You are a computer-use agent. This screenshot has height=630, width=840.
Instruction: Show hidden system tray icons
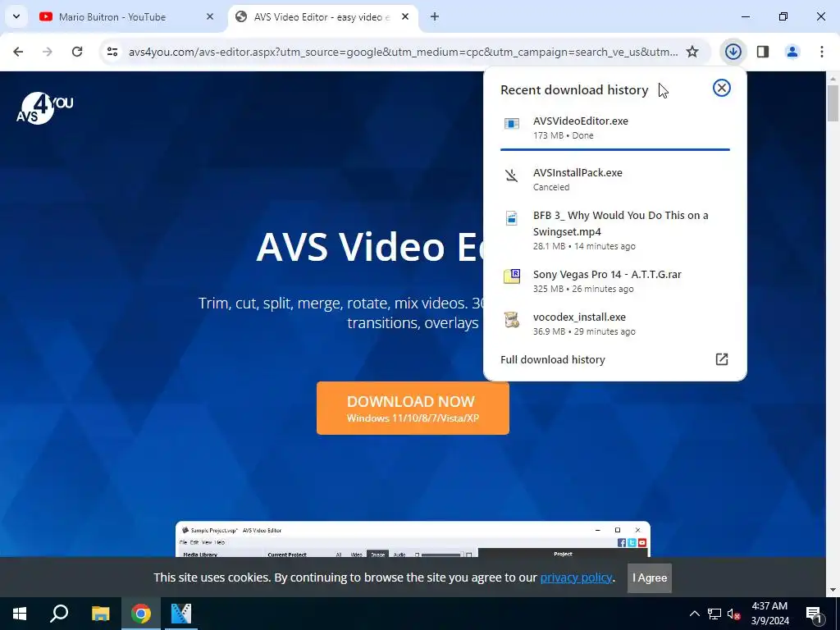click(x=694, y=614)
